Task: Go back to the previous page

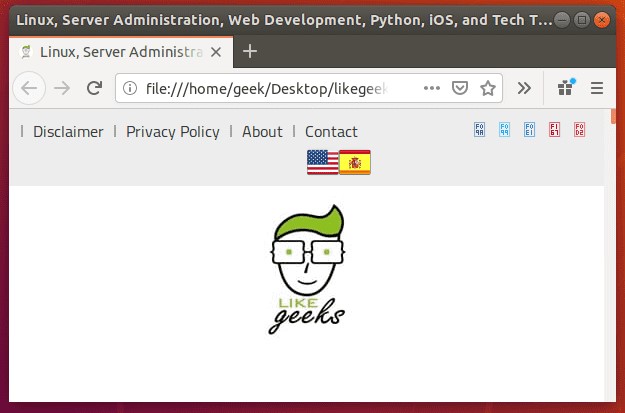Action: click(x=29, y=88)
